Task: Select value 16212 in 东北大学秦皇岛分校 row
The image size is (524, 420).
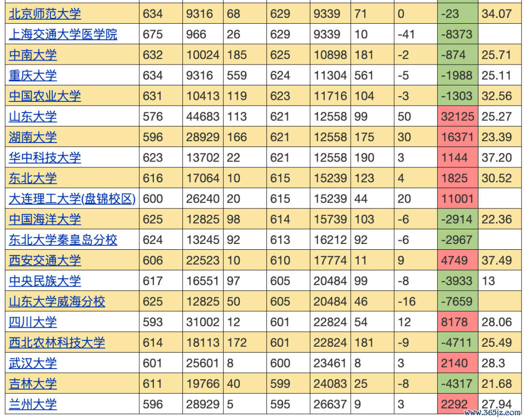Action: (x=330, y=240)
